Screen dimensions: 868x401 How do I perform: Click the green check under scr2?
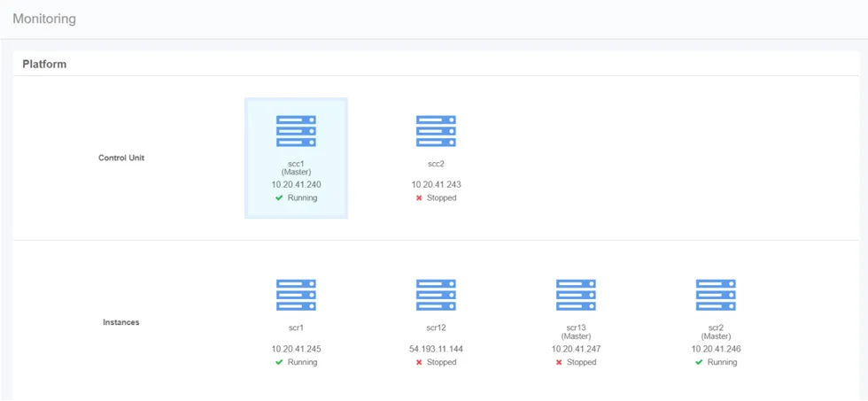(699, 362)
